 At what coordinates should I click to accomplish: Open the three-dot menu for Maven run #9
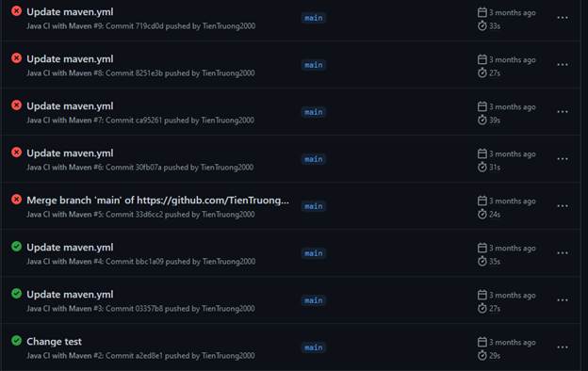[x=563, y=18]
